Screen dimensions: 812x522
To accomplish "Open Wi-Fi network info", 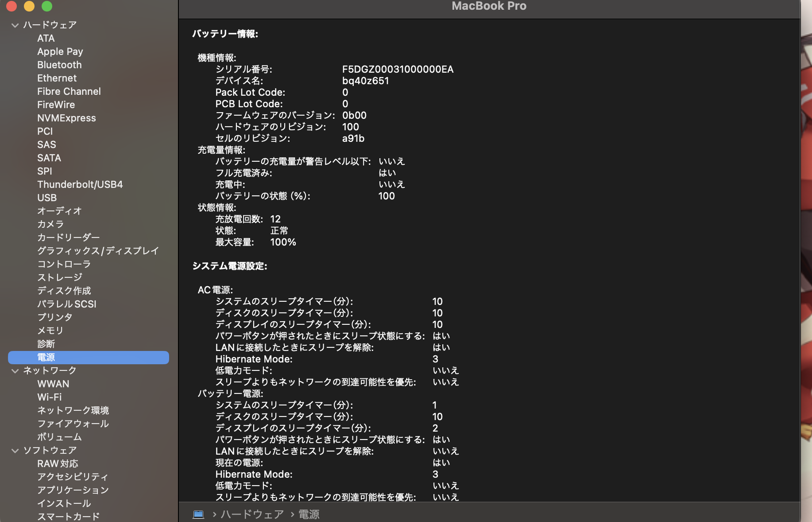I will coord(50,397).
